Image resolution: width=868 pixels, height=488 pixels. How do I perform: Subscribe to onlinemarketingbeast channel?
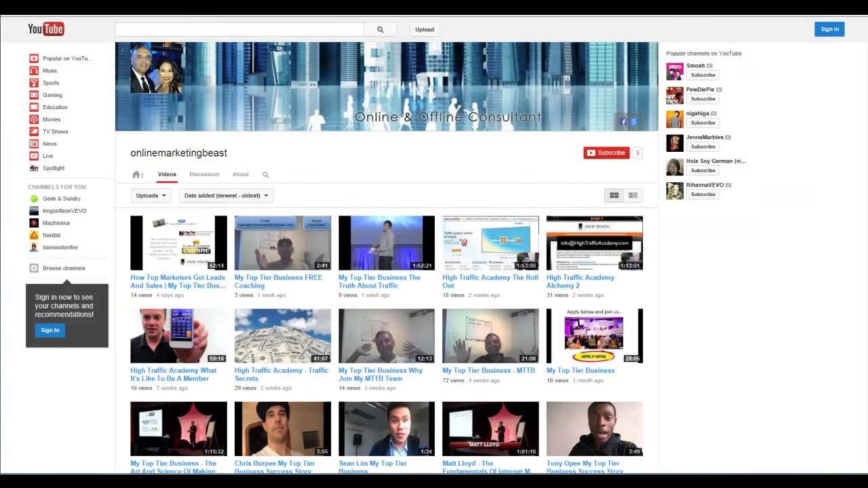coord(606,152)
